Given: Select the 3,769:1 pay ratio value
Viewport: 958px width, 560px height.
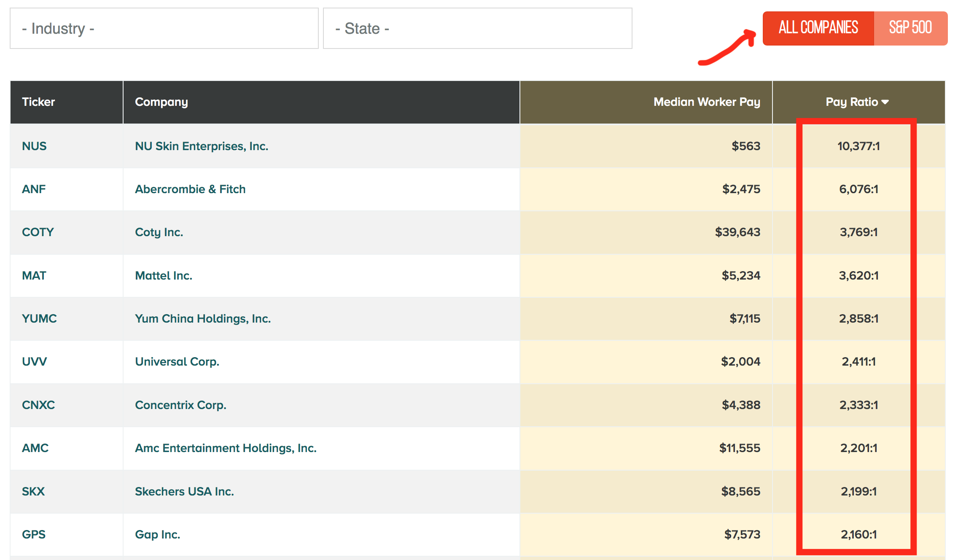Looking at the screenshot, I should point(858,232).
